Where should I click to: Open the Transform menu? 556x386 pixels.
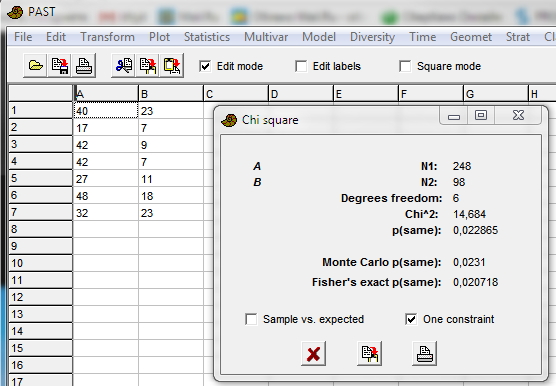[107, 37]
